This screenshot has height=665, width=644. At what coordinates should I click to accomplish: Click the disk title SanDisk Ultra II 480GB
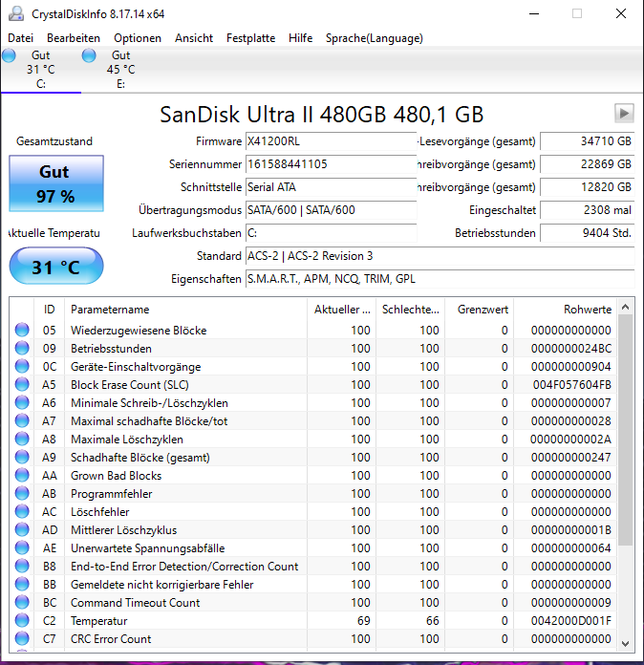(x=322, y=115)
